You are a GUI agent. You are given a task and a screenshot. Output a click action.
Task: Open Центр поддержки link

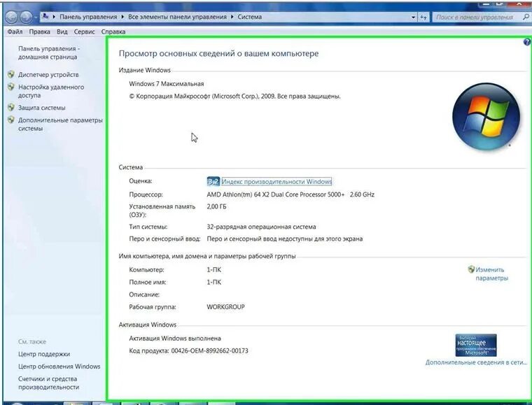point(44,354)
